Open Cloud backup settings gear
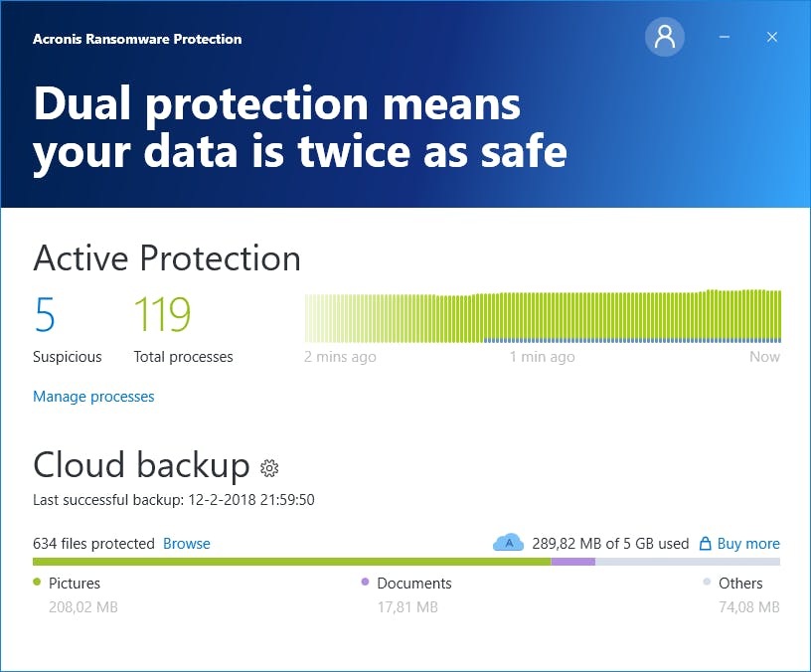 click(x=268, y=467)
